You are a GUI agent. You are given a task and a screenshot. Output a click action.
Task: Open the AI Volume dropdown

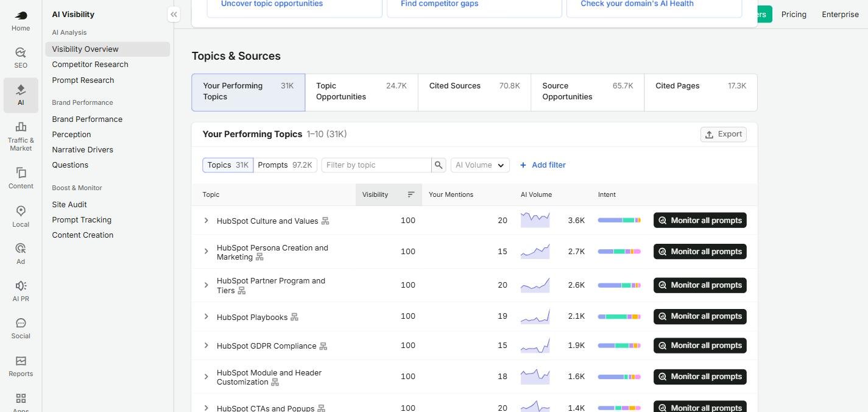click(x=480, y=165)
